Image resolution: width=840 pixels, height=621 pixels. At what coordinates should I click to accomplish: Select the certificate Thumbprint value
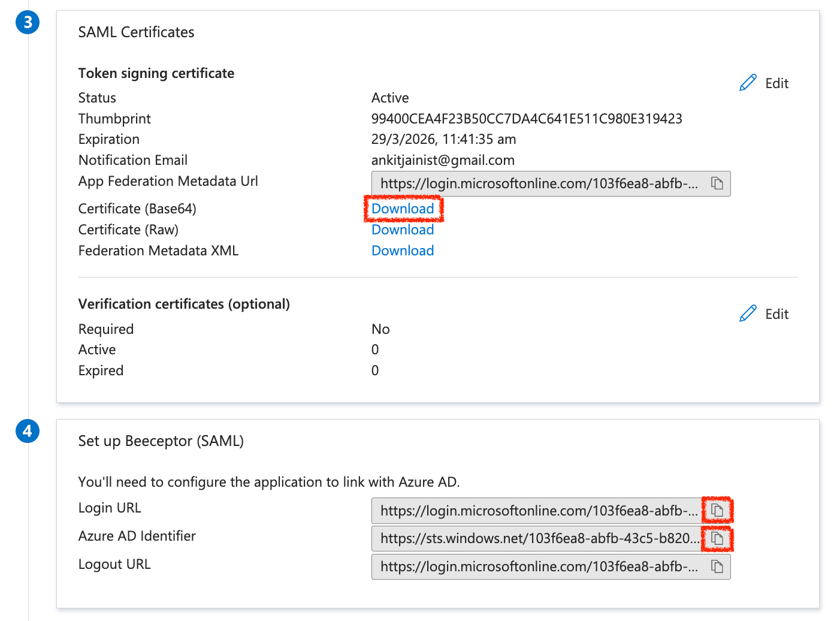[x=527, y=118]
